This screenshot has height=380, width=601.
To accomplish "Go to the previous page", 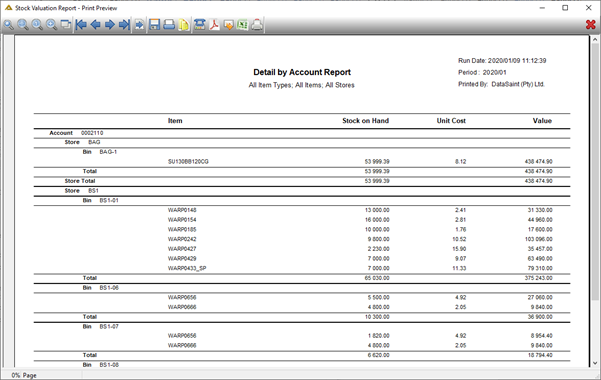I will [x=95, y=25].
